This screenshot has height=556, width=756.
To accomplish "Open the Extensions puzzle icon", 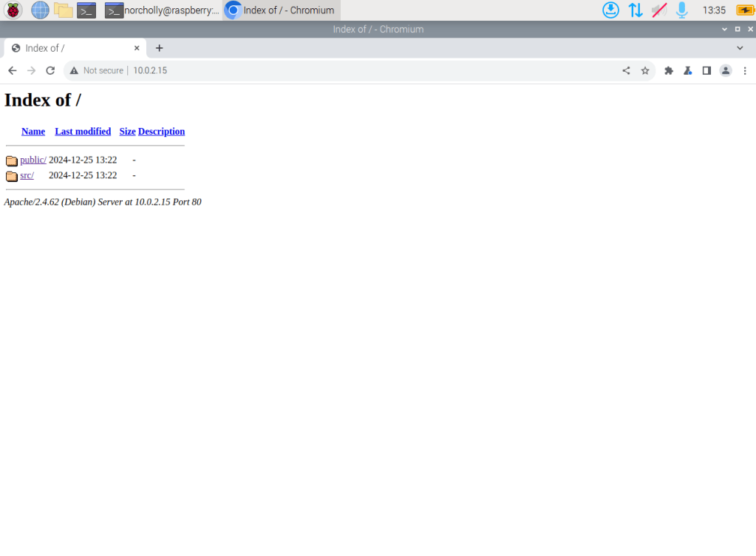I will pos(669,70).
